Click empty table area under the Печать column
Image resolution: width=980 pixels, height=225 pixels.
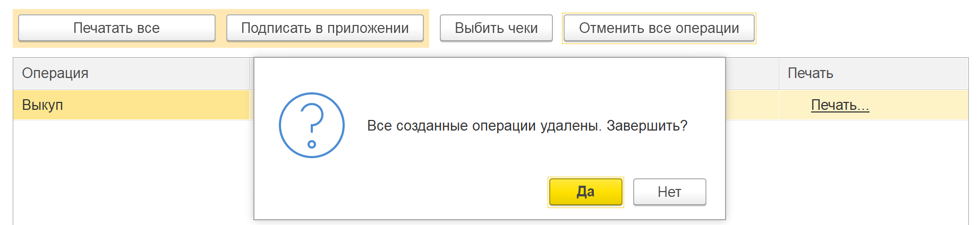coord(874,172)
